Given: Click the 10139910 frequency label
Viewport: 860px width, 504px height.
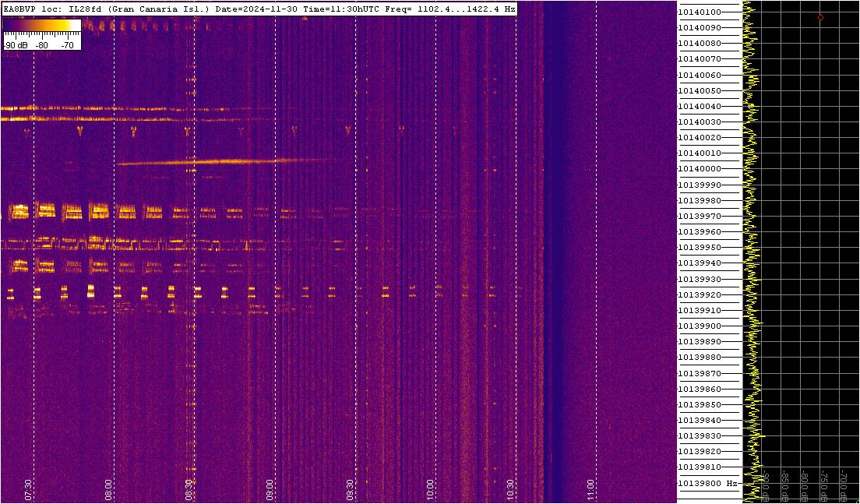Looking at the screenshot, I should [x=700, y=310].
